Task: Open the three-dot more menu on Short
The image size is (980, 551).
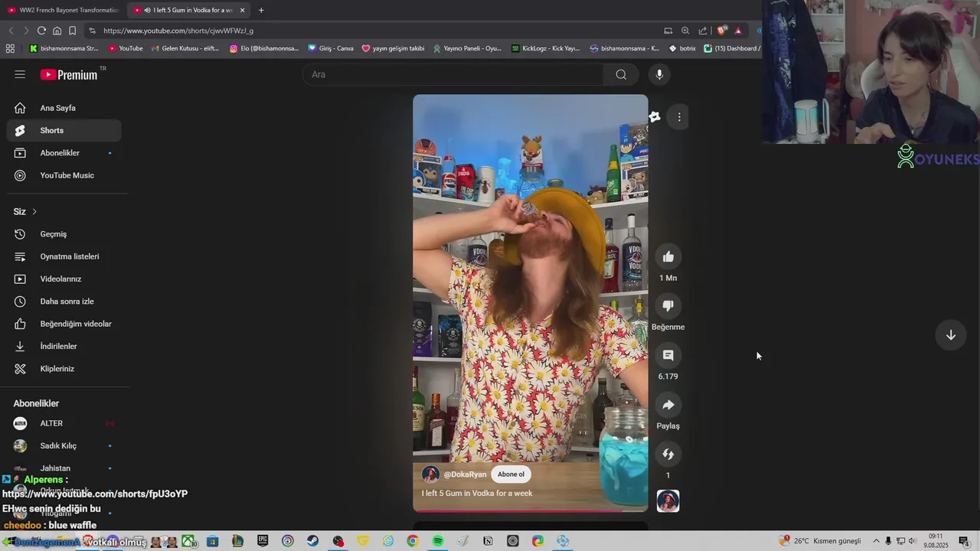Action: tap(679, 117)
